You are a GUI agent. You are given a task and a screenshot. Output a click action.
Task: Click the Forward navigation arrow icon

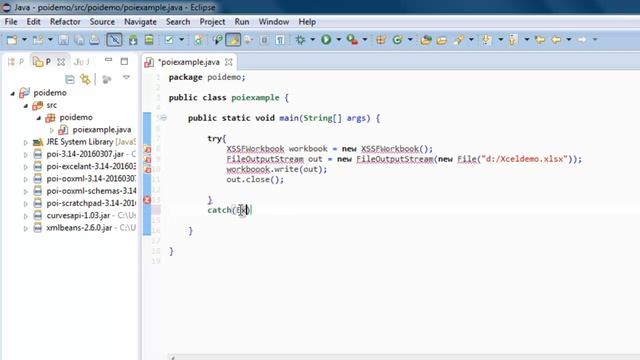(582, 40)
